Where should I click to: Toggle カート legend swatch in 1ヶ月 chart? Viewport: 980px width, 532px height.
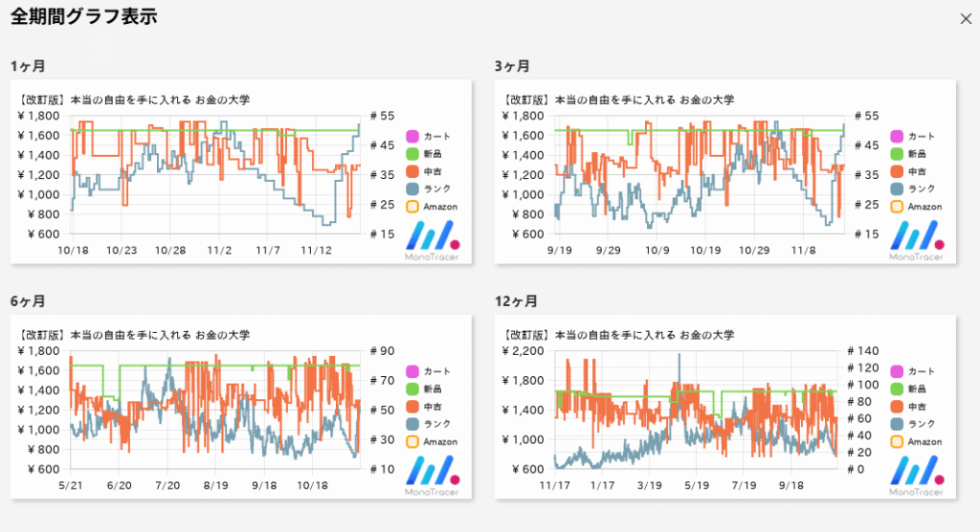tap(412, 136)
